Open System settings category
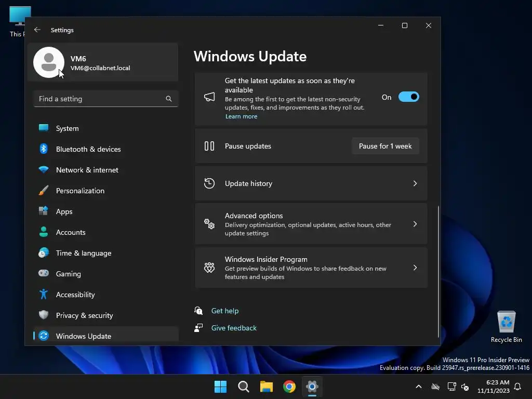Image resolution: width=532 pixels, height=399 pixels. tap(106, 128)
